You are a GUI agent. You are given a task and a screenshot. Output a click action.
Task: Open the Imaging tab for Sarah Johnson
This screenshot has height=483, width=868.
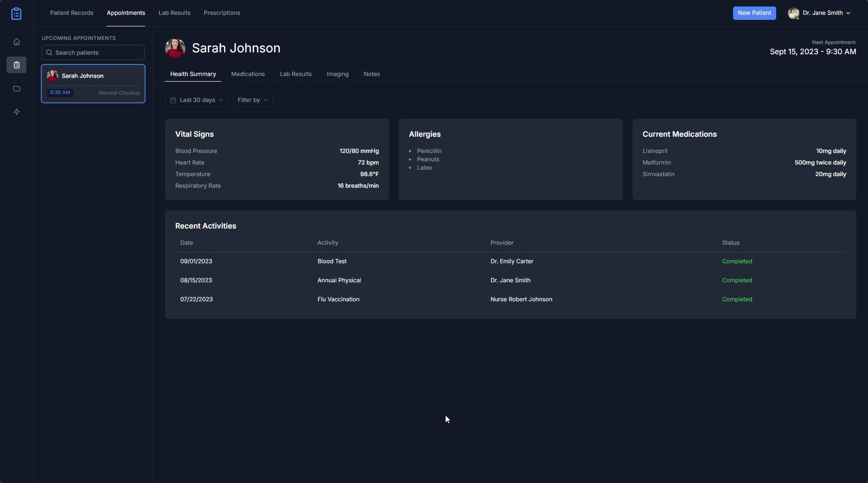coord(337,74)
